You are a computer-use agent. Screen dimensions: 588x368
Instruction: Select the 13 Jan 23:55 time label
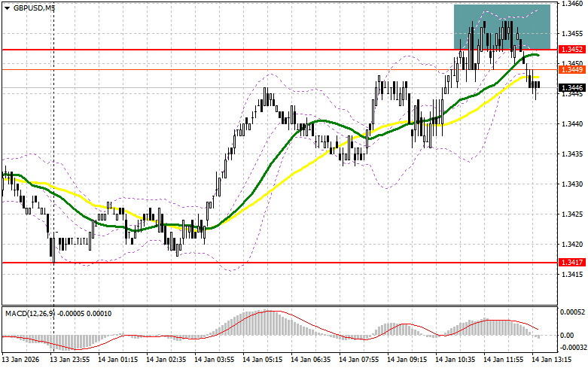[70, 360]
